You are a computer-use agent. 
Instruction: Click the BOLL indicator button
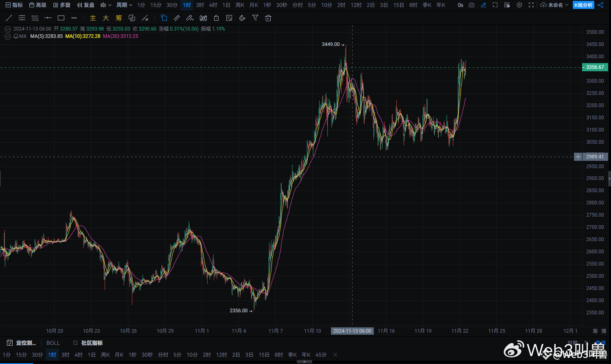[53, 343]
